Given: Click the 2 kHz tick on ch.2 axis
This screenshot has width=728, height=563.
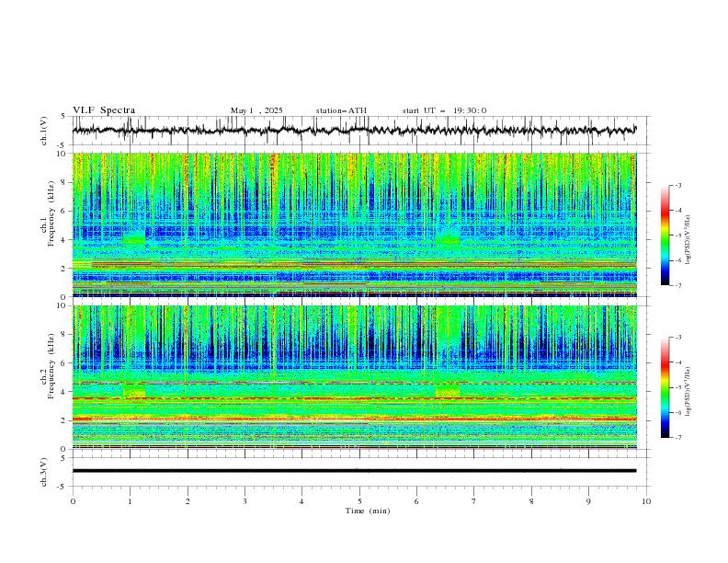Looking at the screenshot, I should [x=64, y=420].
